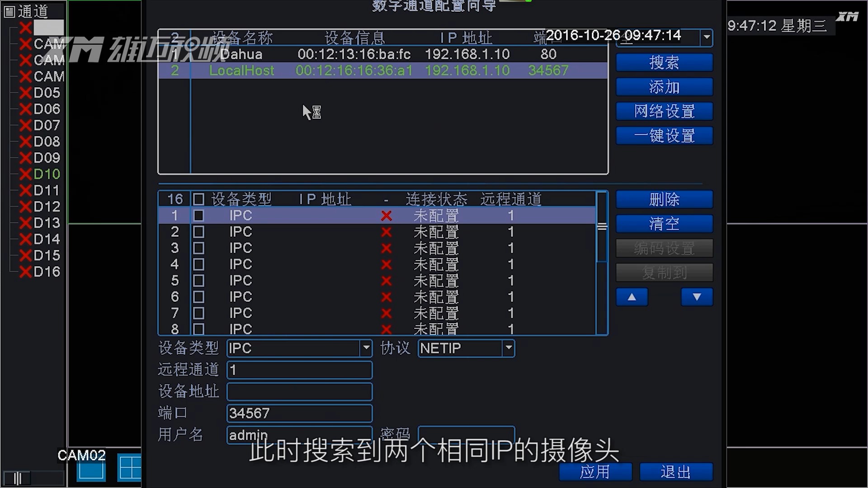
Task: Toggle checkbox for channel row 1
Action: (198, 216)
